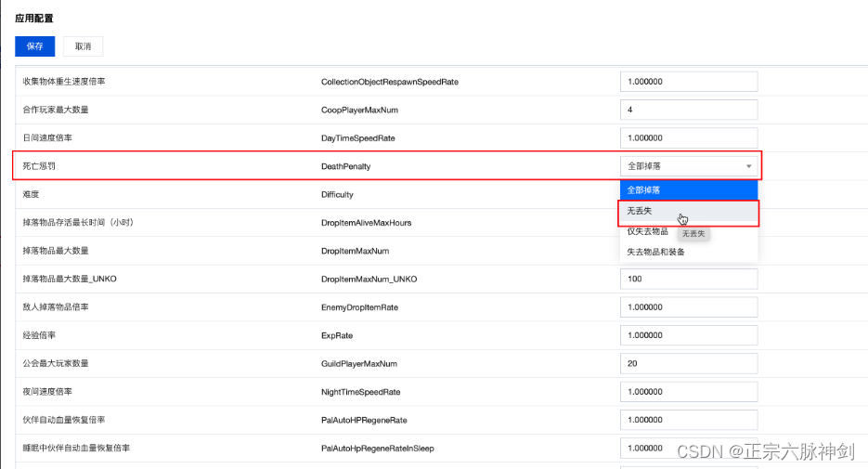
Task: Edit CollectionObjectRespawnSpeedRate value field
Action: pyautogui.click(x=689, y=82)
